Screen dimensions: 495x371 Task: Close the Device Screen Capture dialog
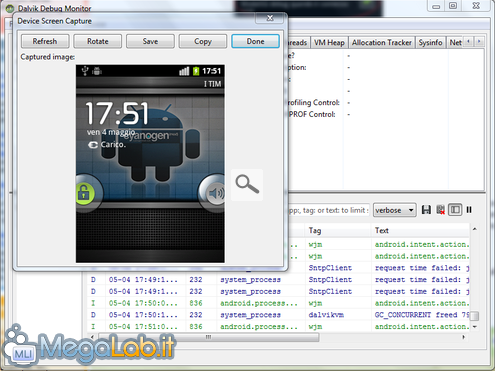coord(270,18)
